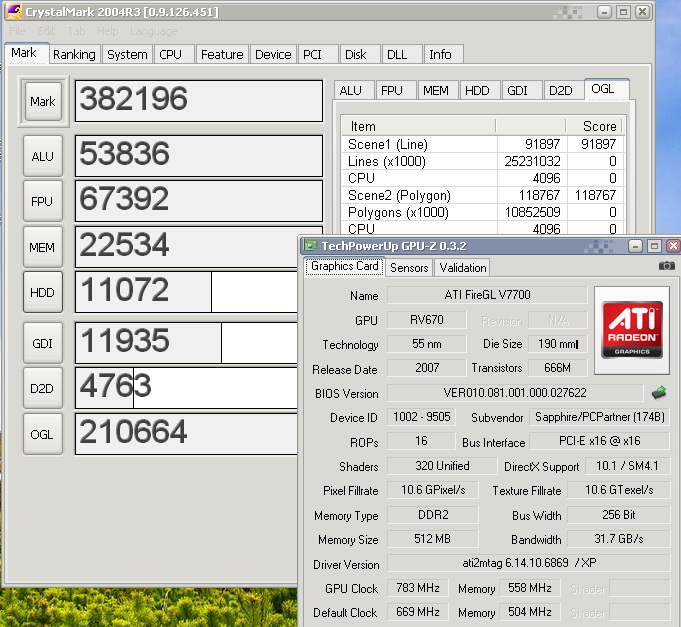
Task: Click the GPU field RV670
Action: (x=426, y=320)
